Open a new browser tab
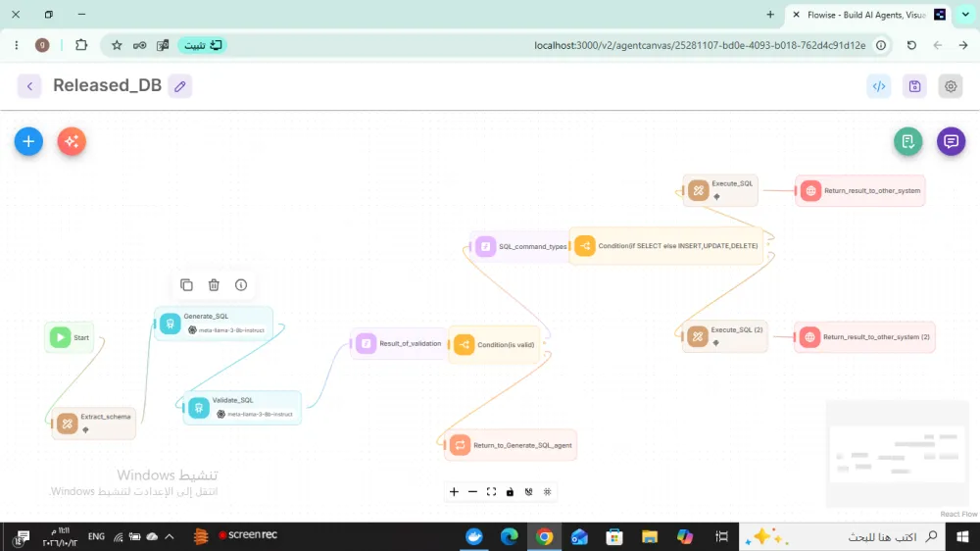The height and width of the screenshot is (551, 980). click(x=770, y=15)
